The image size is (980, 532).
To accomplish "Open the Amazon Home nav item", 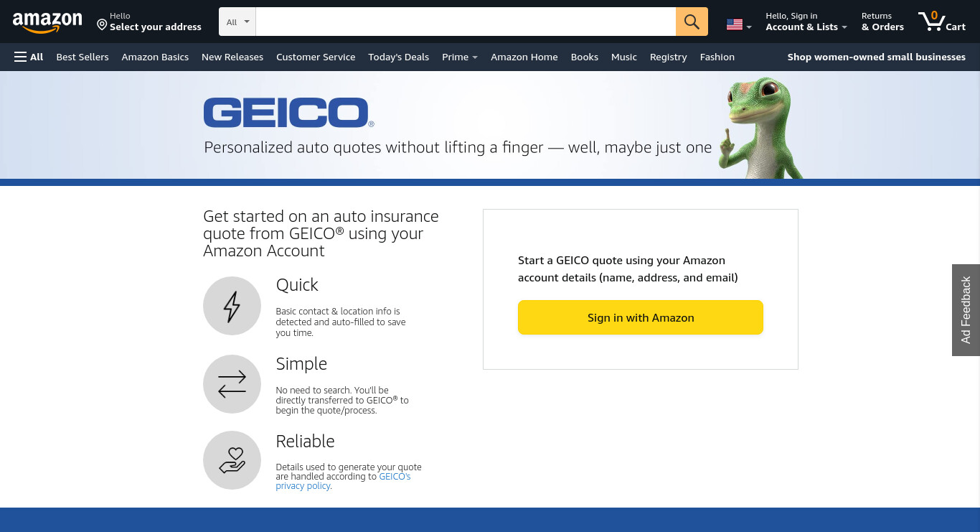I will [x=524, y=57].
